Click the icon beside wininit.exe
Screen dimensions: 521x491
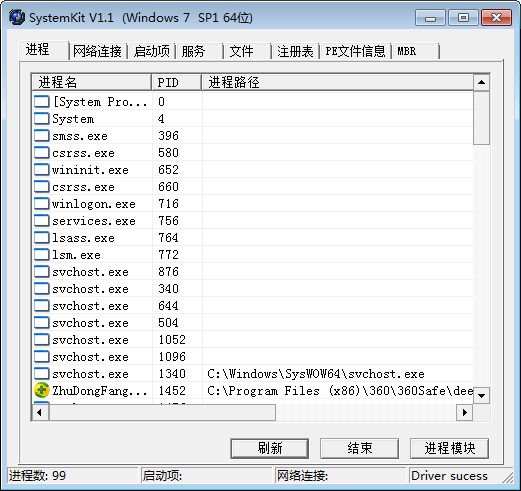point(42,170)
